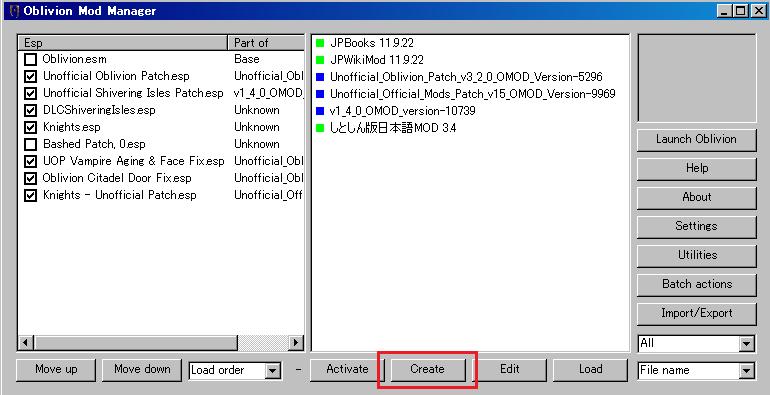The width and height of the screenshot is (770, 395).
Task: Click the esp list horizontal scrollbar thumb
Action: point(136,342)
